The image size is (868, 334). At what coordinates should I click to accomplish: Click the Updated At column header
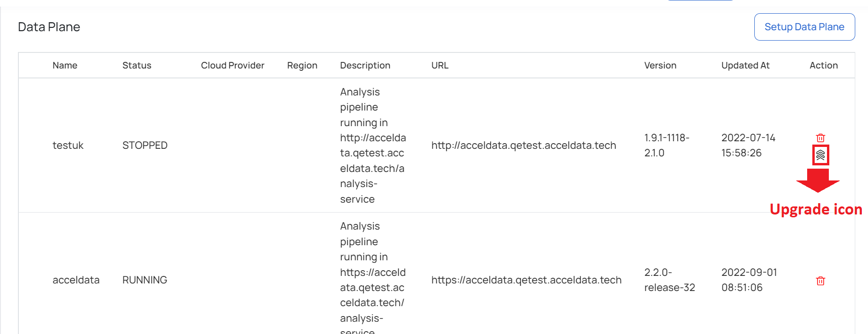745,66
